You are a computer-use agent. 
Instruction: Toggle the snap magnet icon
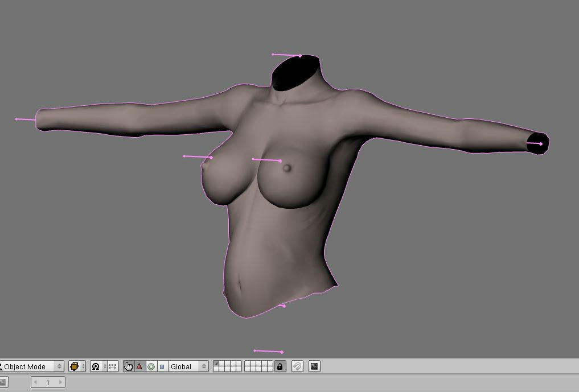[297, 366]
